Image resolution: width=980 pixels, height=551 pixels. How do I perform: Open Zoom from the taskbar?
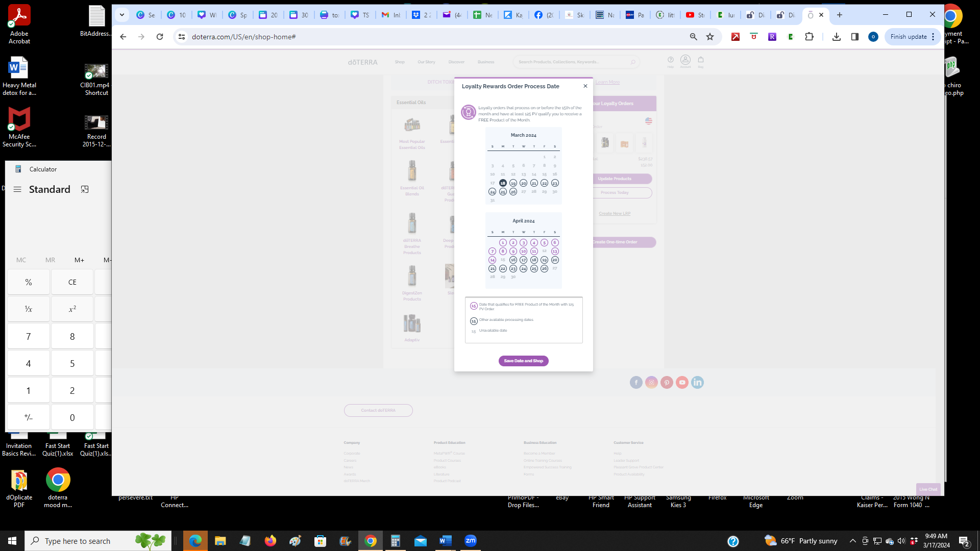point(471,541)
